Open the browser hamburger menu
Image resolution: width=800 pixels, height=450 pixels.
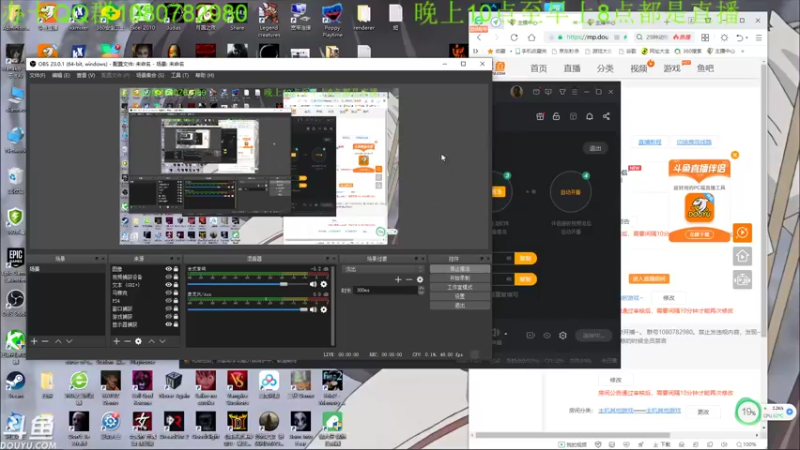pos(759,37)
